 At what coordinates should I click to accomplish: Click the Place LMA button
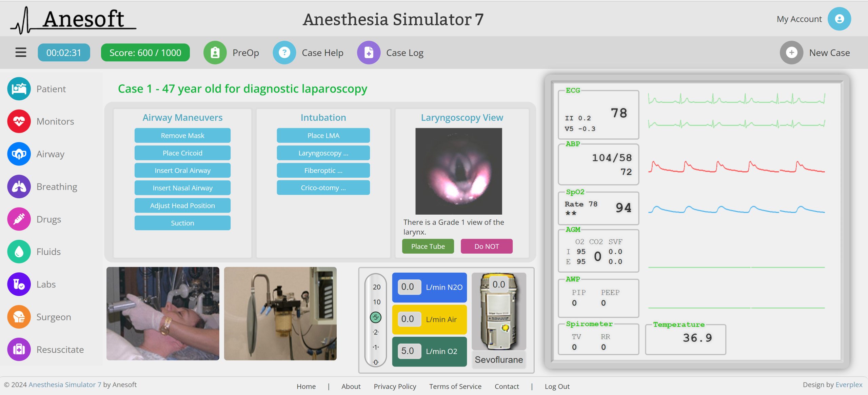pyautogui.click(x=323, y=135)
